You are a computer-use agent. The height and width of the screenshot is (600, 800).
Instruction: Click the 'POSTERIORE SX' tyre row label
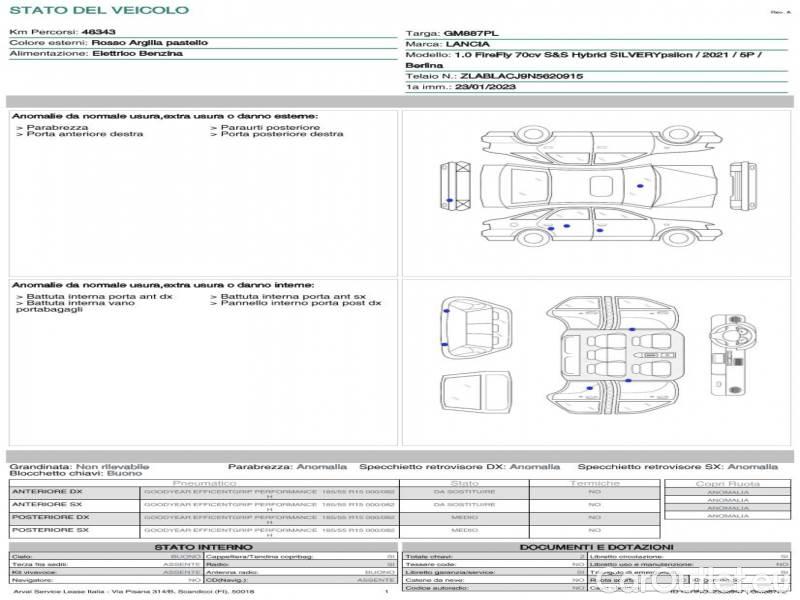coord(51,530)
